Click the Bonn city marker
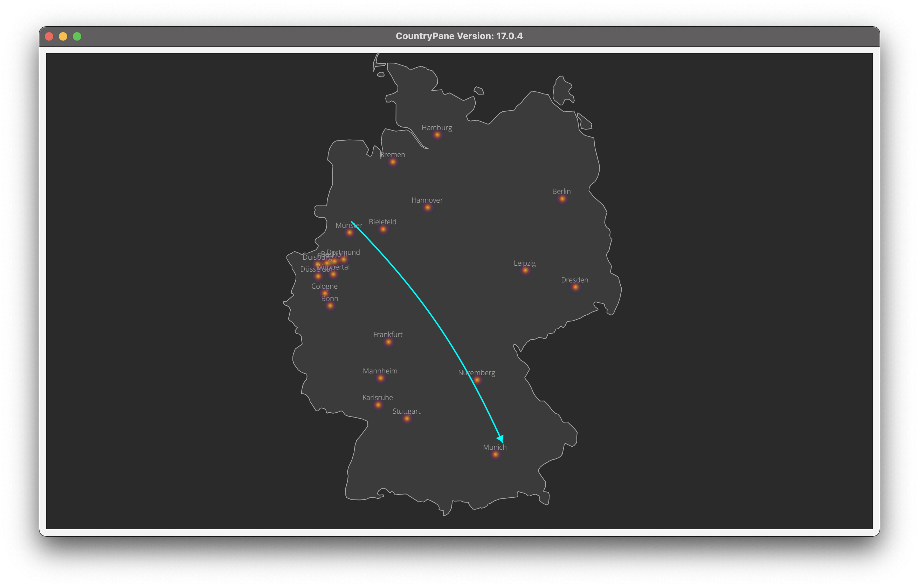The width and height of the screenshot is (919, 588). [x=330, y=306]
